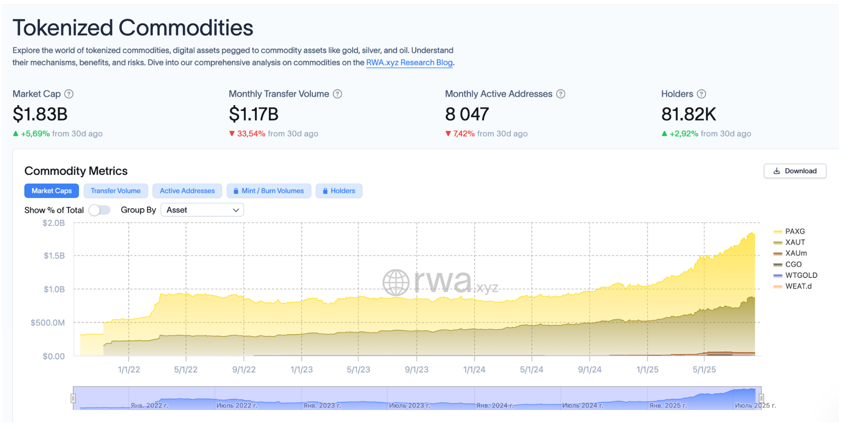Click the Market Cap help question icon
Image resolution: width=868 pixels, height=429 pixels.
click(69, 94)
